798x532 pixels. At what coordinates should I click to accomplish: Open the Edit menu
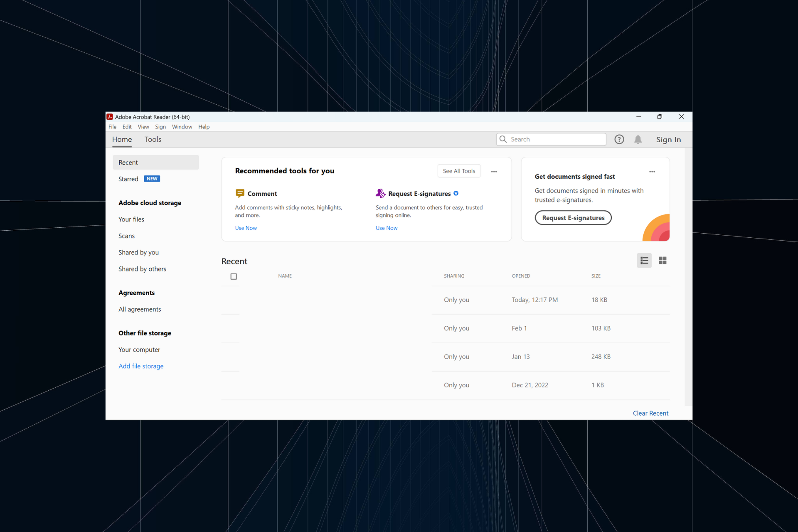127,127
